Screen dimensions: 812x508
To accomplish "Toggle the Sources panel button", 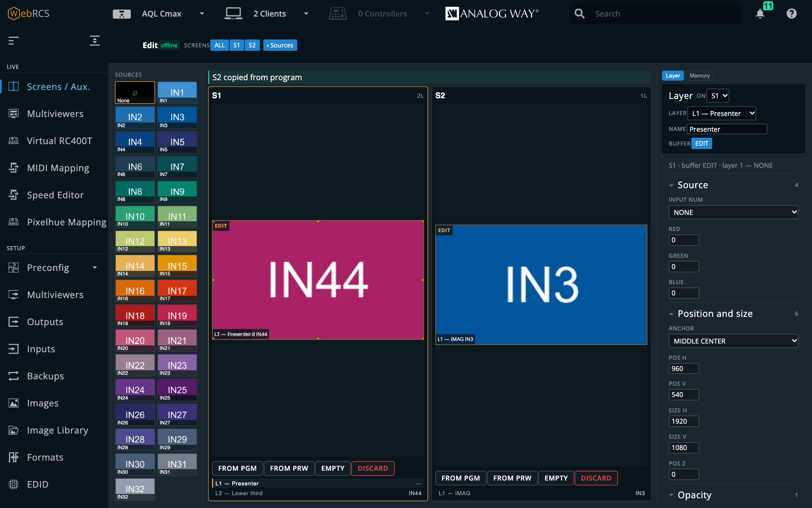I will (x=280, y=45).
